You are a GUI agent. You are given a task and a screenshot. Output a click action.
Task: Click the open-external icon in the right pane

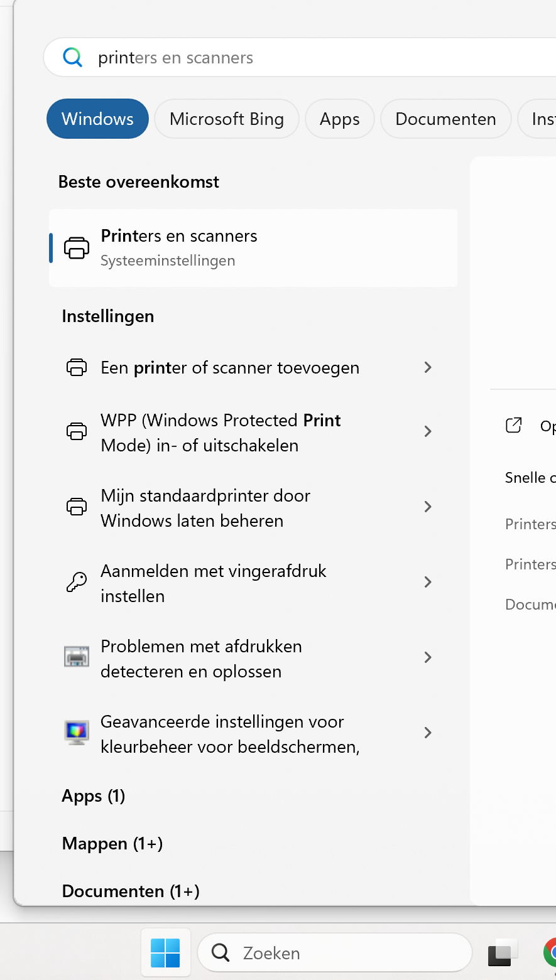click(x=514, y=426)
